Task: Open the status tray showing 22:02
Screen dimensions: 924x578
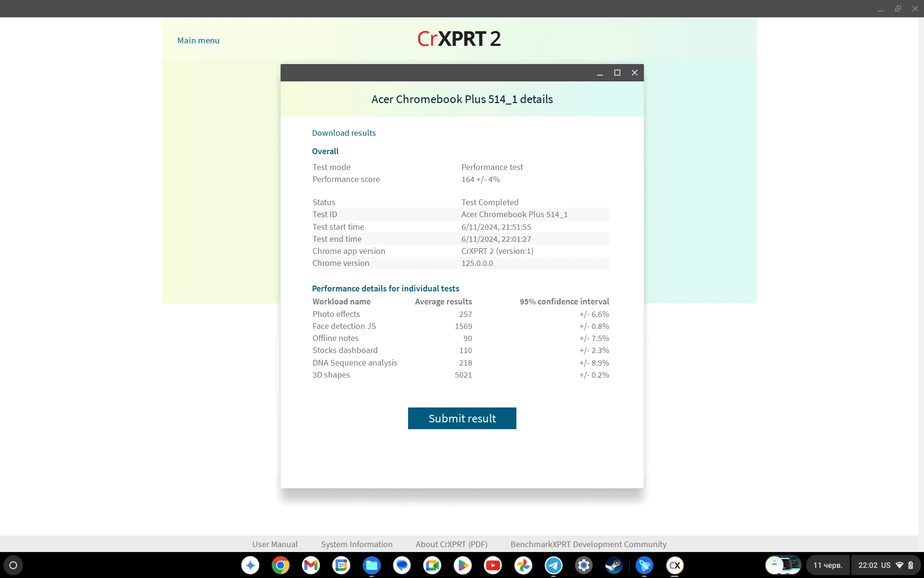Action: coord(886,565)
